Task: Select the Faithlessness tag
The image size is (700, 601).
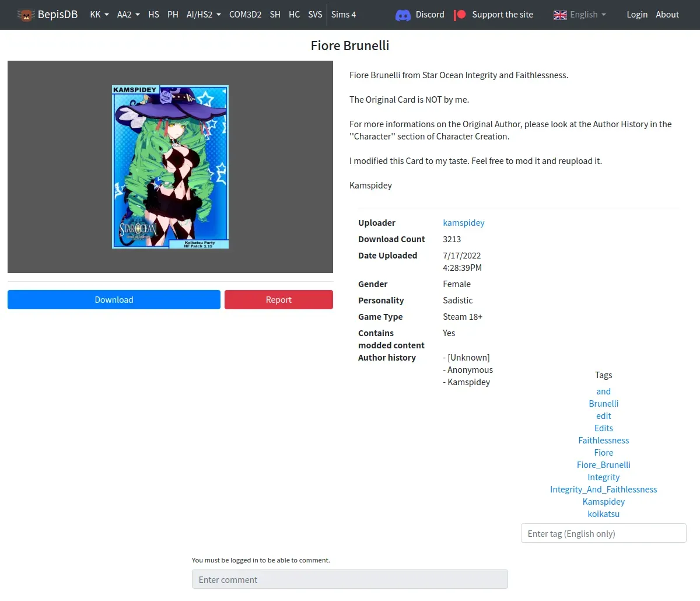Action: point(604,441)
